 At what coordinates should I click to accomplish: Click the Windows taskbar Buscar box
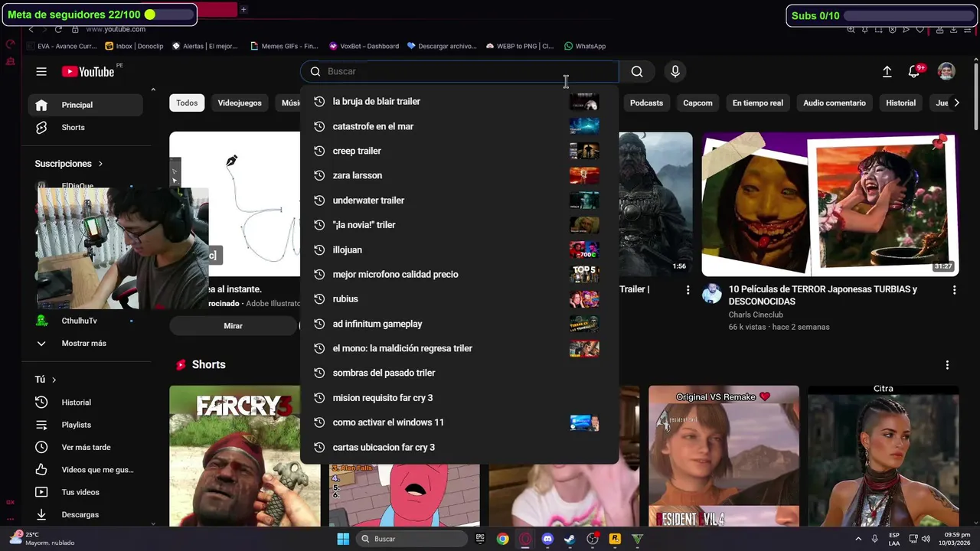[412, 539]
